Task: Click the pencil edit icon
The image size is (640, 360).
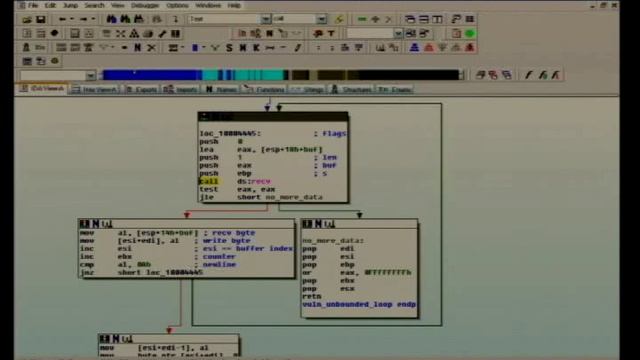Action: (162, 33)
